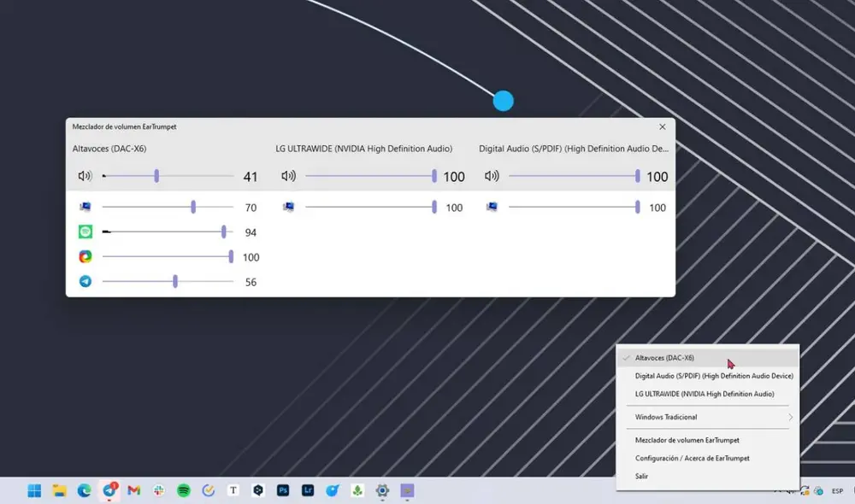The height and width of the screenshot is (504, 855).
Task: Open Spotify from the taskbar
Action: (183, 491)
